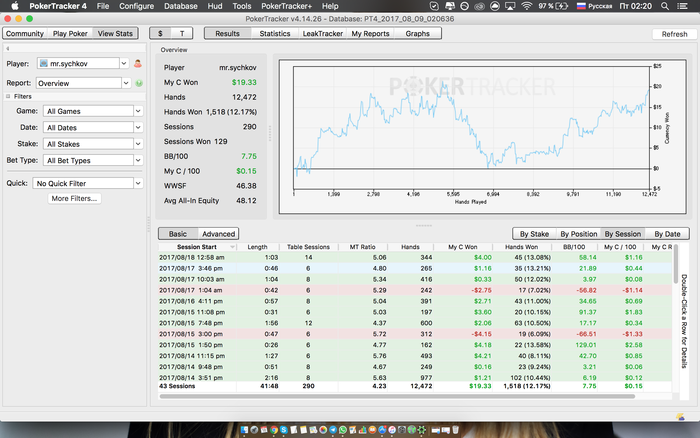Switch to Community mode
The height and width of the screenshot is (438, 700).
25,33
